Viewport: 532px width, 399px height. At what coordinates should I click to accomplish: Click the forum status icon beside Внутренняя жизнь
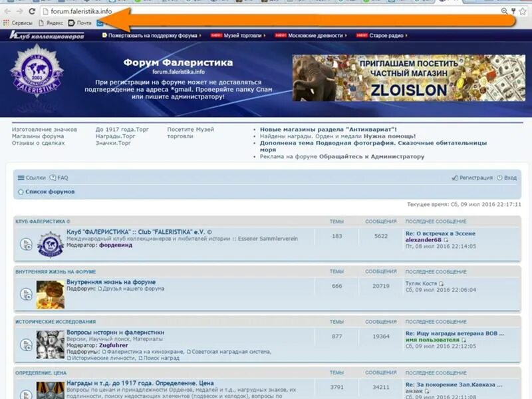pos(26,294)
